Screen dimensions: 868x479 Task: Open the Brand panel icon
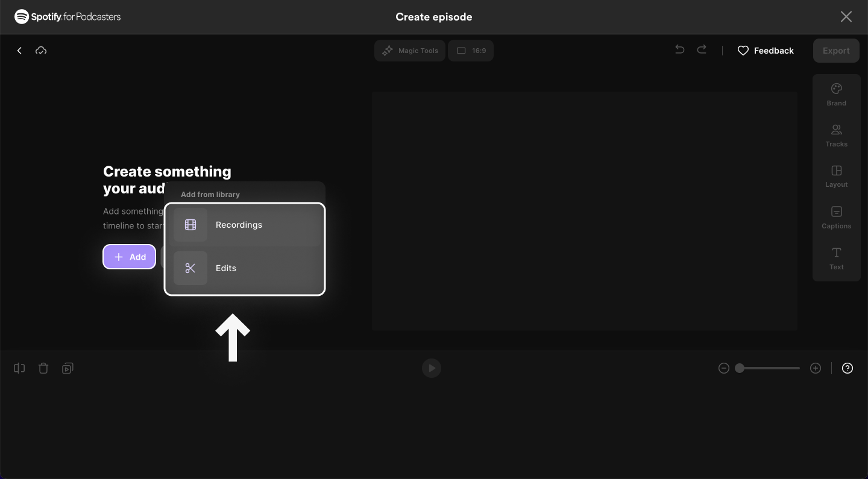tap(836, 95)
